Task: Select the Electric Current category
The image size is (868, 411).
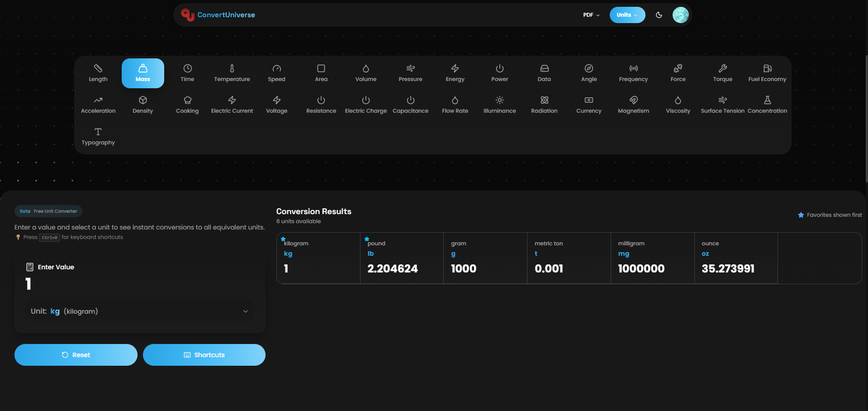Action: [232, 105]
